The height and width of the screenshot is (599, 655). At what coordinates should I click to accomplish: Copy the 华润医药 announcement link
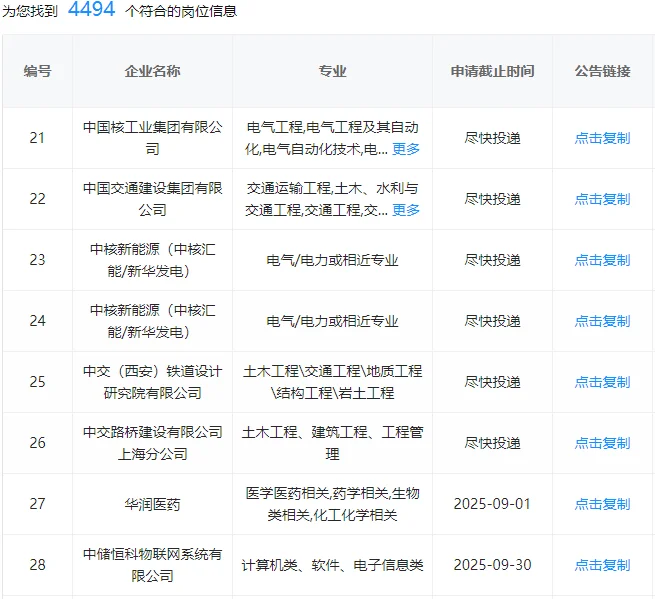(x=602, y=504)
